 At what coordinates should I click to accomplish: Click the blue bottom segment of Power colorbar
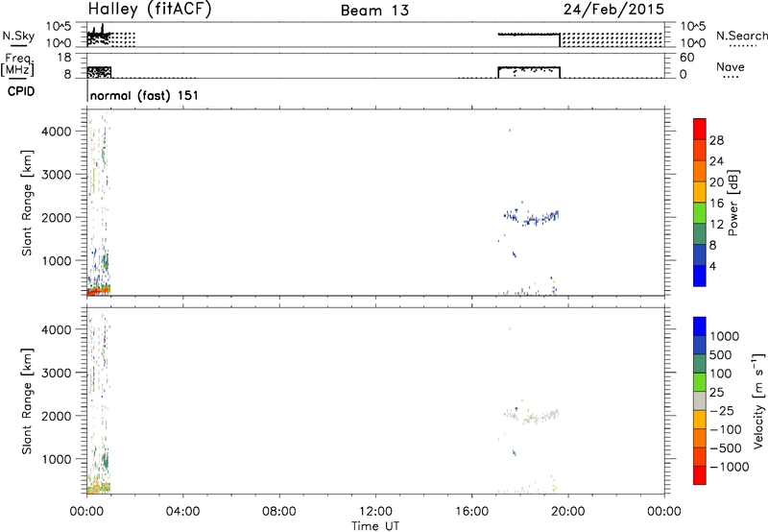[700, 276]
